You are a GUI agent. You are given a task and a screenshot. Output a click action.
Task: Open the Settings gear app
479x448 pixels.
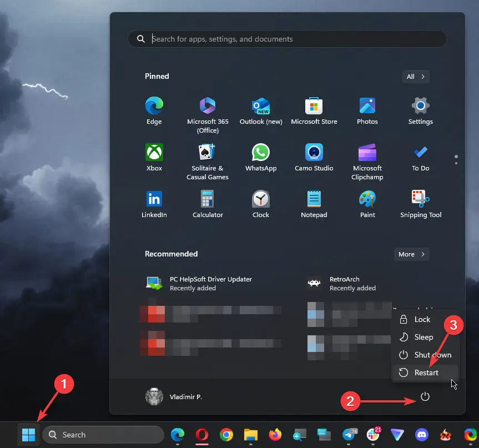(420, 110)
